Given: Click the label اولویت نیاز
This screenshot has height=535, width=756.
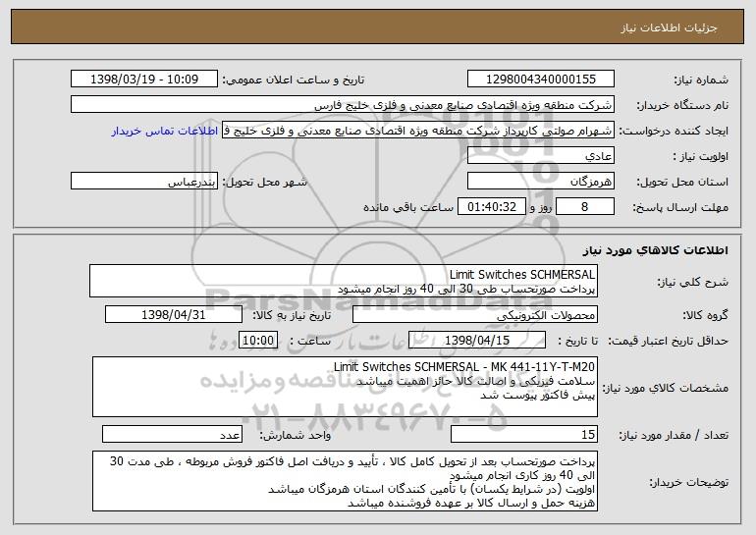Looking at the screenshot, I should pos(701,156).
